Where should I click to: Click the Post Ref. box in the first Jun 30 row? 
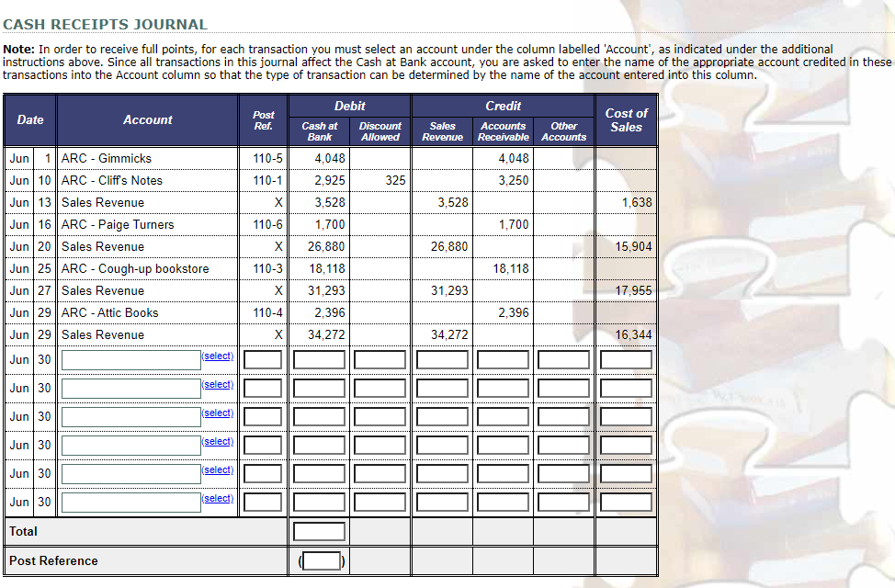263,359
